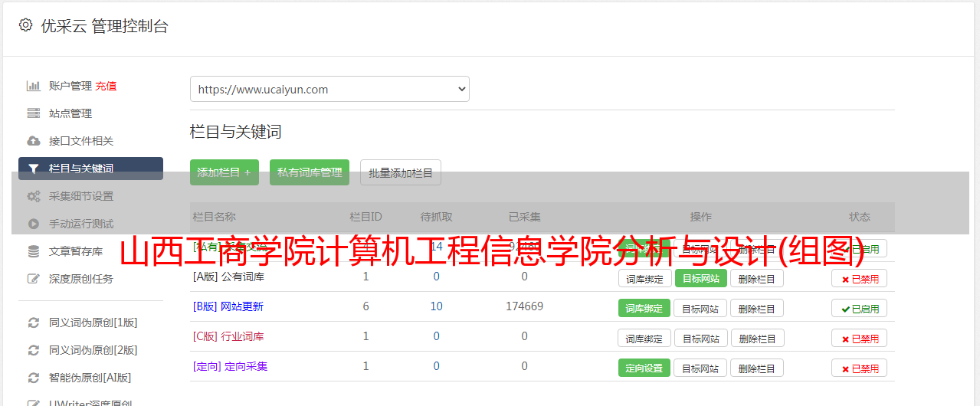Click green 词库绑定 in the [B版] 网站更新 row

coord(644,308)
